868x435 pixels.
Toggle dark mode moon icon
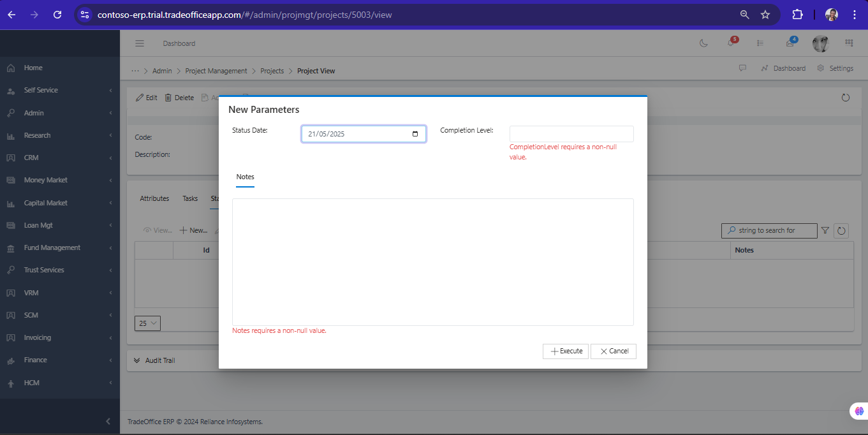[x=703, y=43]
